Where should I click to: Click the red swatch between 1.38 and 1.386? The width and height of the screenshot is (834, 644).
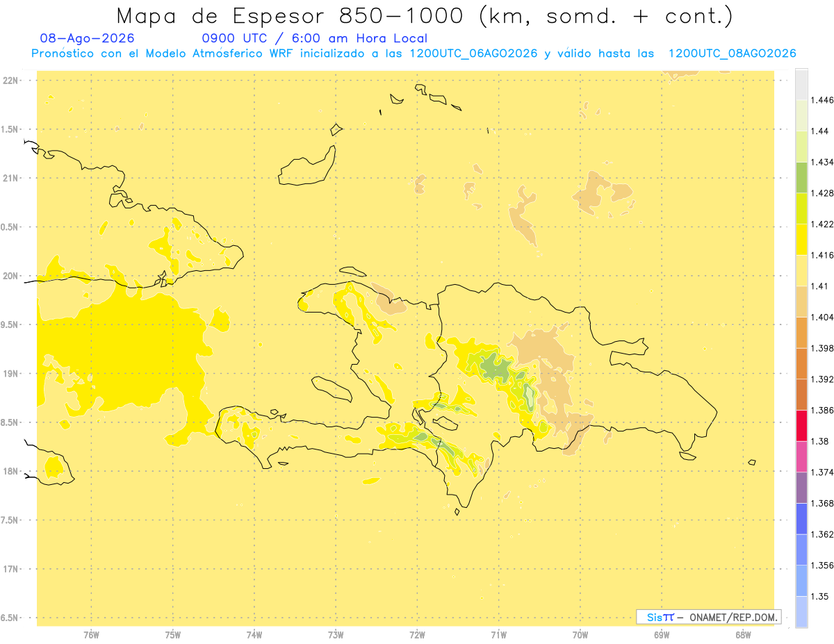click(801, 425)
